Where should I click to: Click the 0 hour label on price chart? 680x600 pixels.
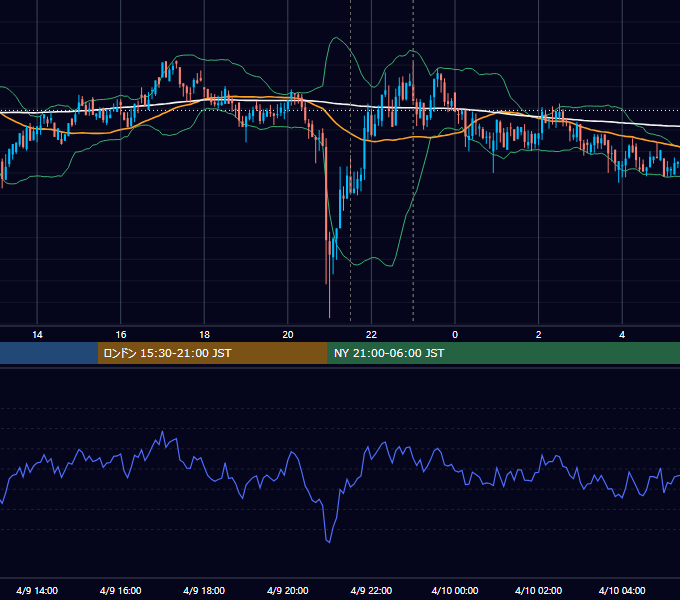[455, 335]
